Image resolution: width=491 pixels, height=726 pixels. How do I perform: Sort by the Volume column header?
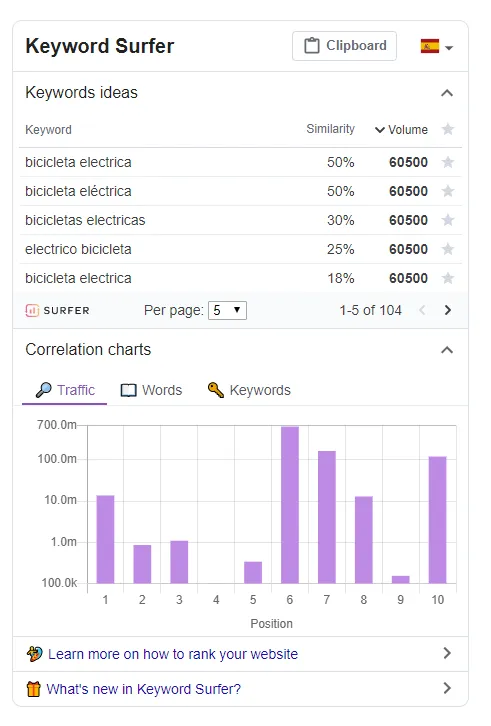(401, 130)
